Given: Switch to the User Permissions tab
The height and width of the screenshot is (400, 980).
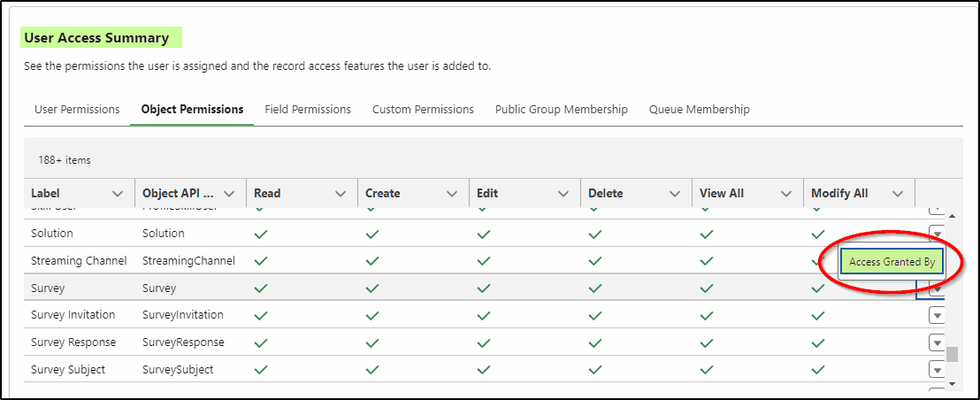Looking at the screenshot, I should point(77,110).
